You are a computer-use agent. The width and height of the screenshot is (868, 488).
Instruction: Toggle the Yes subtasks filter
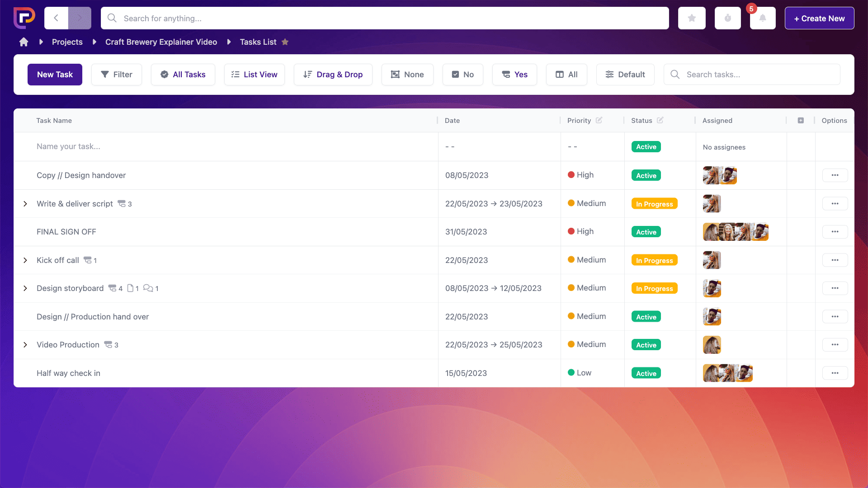coord(506,75)
